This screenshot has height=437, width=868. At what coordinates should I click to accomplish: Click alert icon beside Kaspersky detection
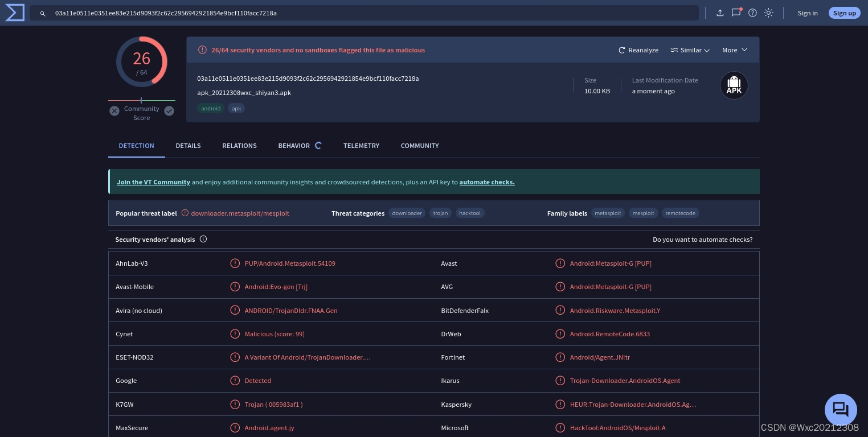(x=560, y=405)
